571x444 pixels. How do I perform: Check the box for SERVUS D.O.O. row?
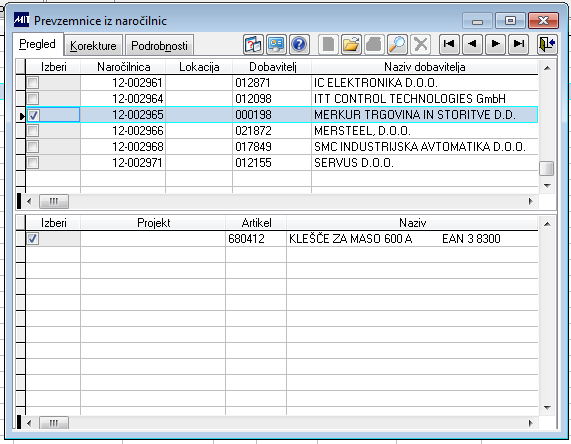click(33, 162)
